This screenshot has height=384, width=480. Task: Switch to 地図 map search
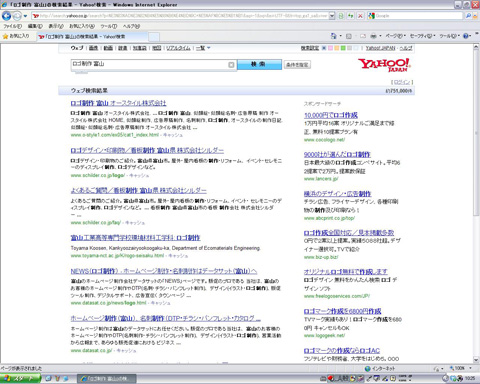(157, 48)
